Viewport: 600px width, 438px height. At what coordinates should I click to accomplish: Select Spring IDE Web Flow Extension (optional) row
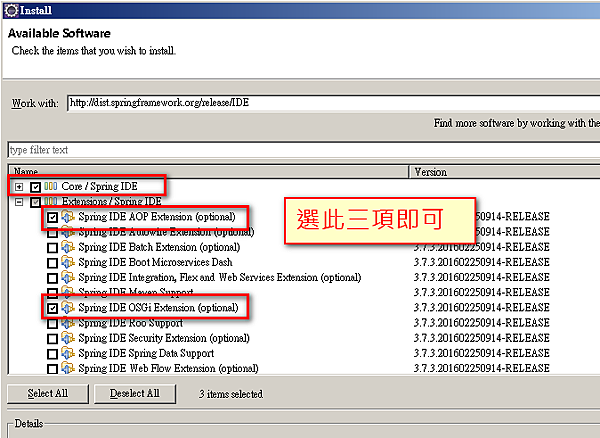tap(168, 368)
